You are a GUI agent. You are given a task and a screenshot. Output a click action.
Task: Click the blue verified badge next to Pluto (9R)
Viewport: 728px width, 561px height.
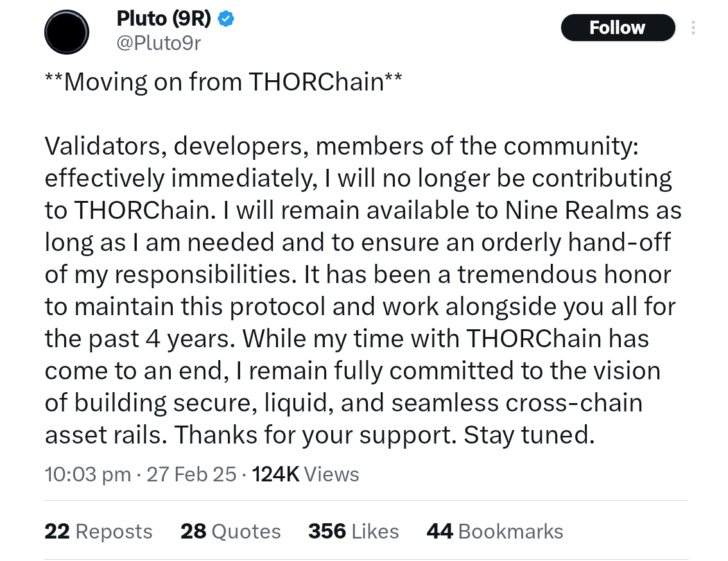(x=224, y=19)
